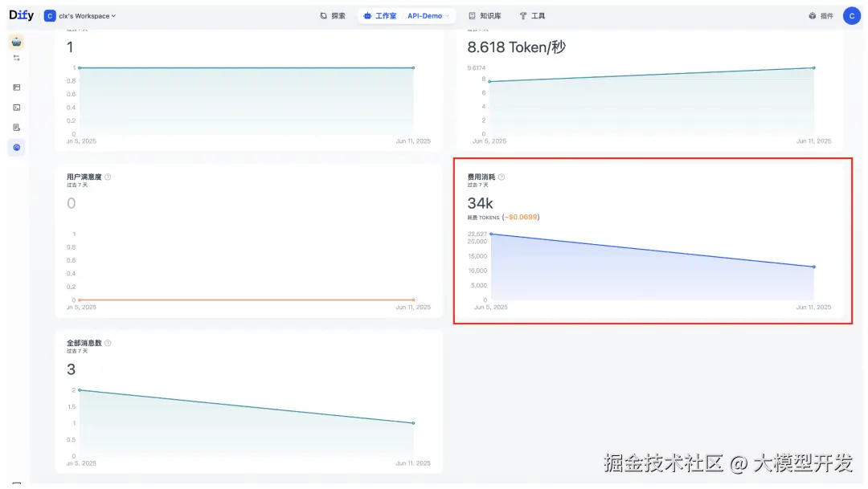Click the help icon beside 用户满意度
The image size is (868, 489).
tap(108, 177)
